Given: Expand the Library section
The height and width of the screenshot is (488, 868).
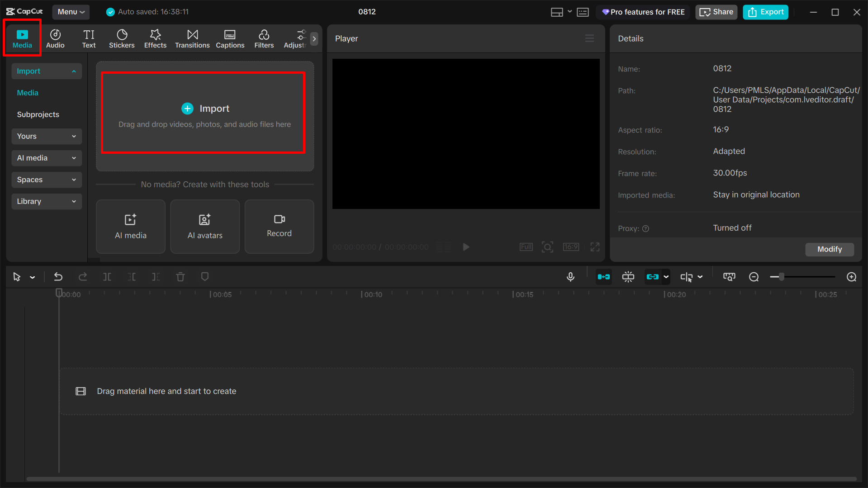Looking at the screenshot, I should coord(46,201).
